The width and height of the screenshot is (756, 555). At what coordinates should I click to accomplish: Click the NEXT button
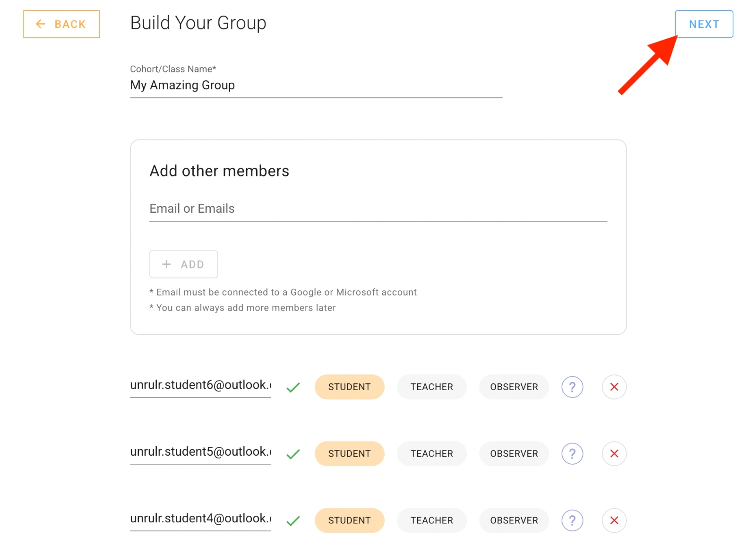[704, 24]
